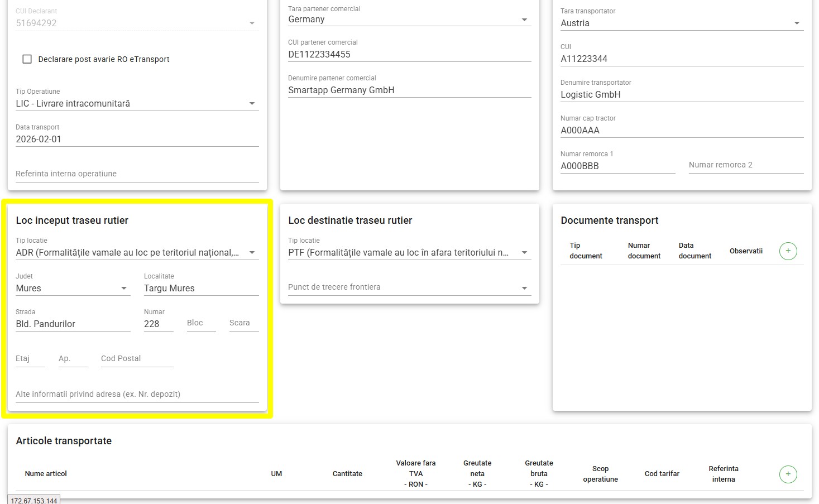Focus the Numar remorca 2 field
The height and width of the screenshot is (504, 819).
pos(745,165)
